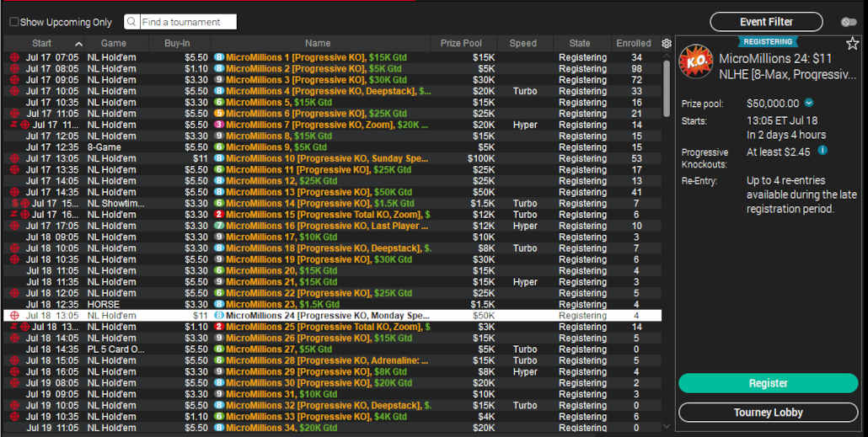Select MicroMillions 17, $10K Gtd row
Viewport: 868px width, 437px height.
click(332, 237)
